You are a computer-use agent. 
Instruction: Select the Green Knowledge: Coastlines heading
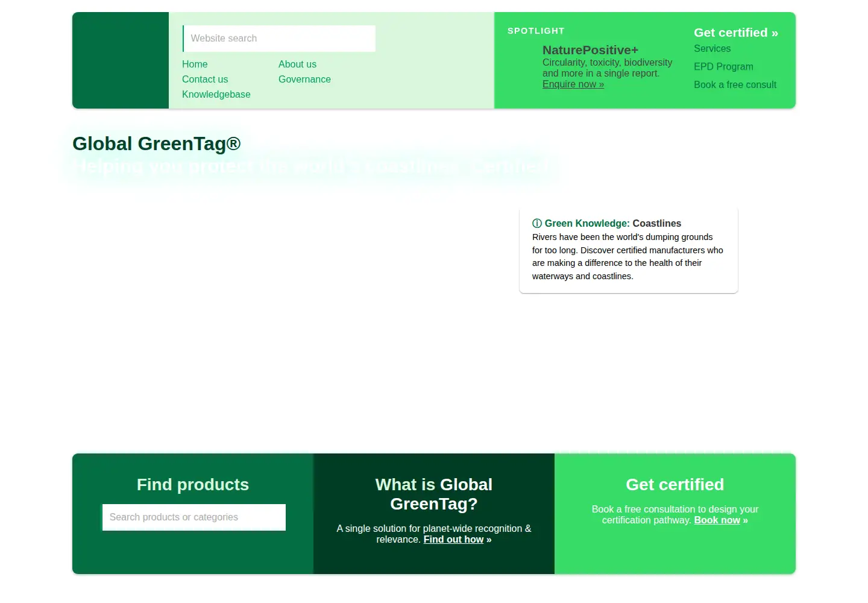pyautogui.click(x=607, y=223)
